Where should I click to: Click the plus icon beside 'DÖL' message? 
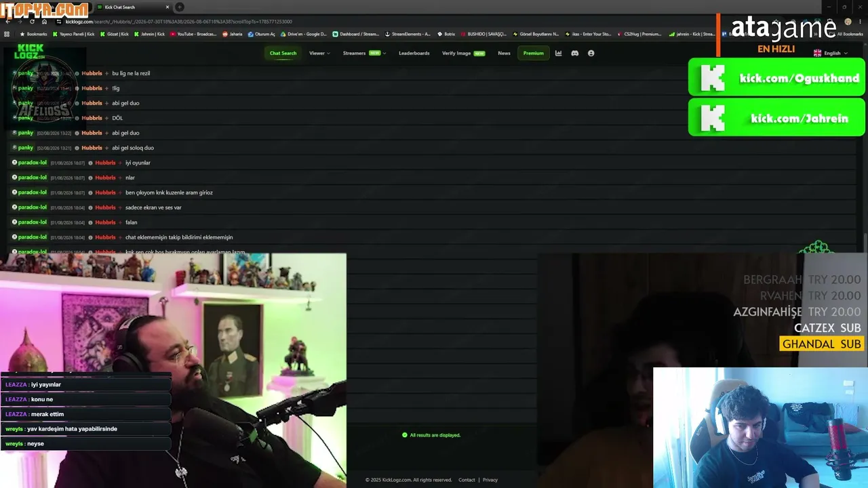(x=106, y=118)
